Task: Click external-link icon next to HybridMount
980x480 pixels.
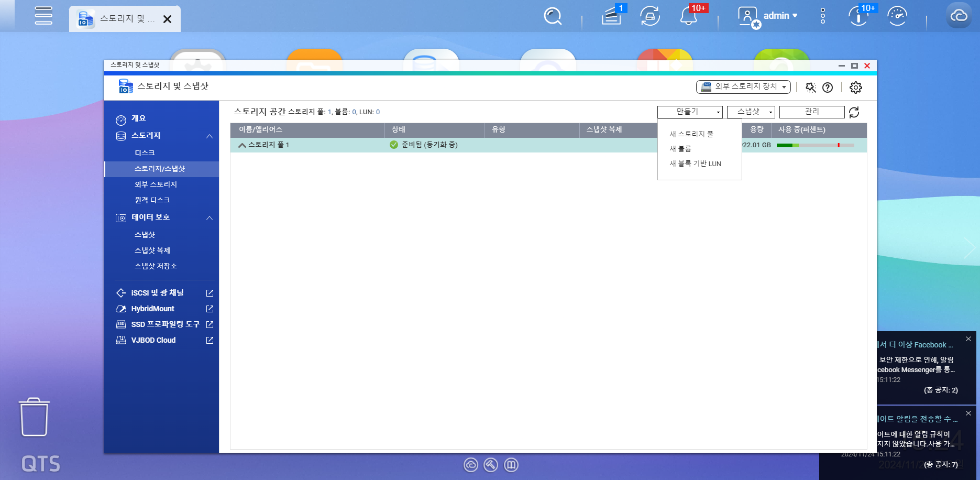Action: click(x=210, y=309)
